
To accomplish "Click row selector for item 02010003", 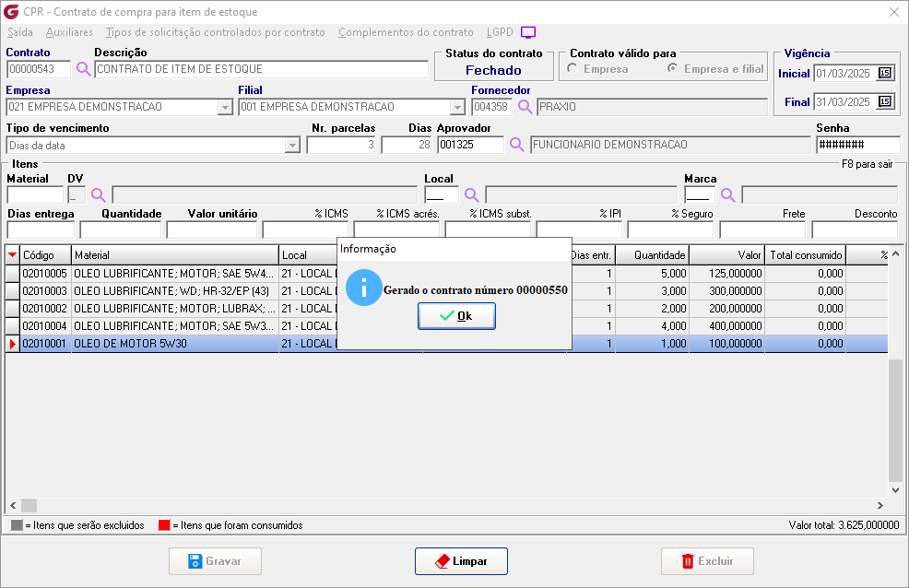I will tap(13, 291).
